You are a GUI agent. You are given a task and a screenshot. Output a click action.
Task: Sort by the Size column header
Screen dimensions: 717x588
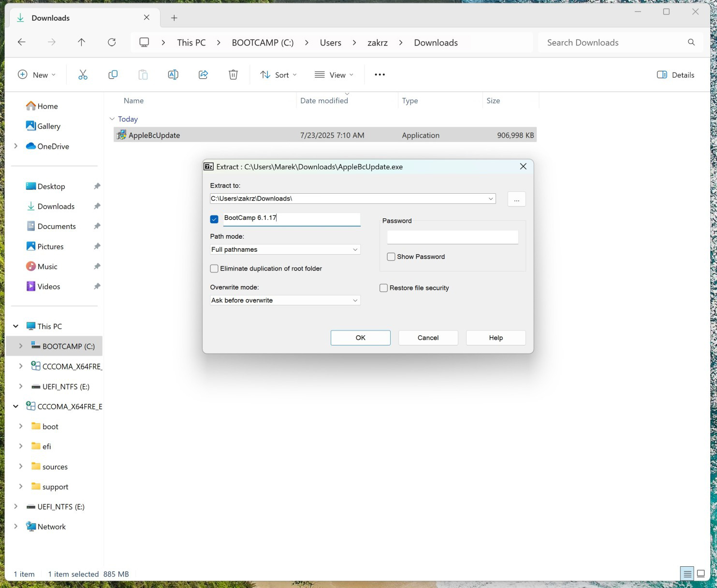click(x=493, y=100)
